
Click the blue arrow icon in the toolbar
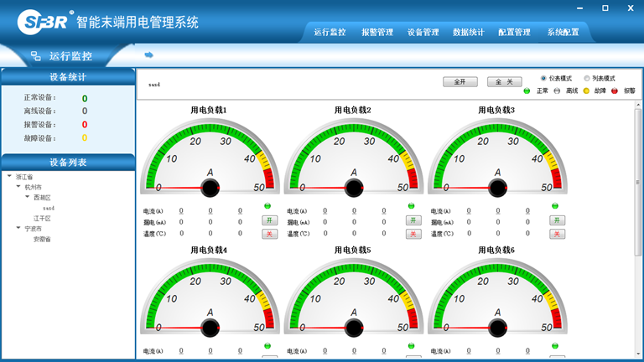click(148, 55)
